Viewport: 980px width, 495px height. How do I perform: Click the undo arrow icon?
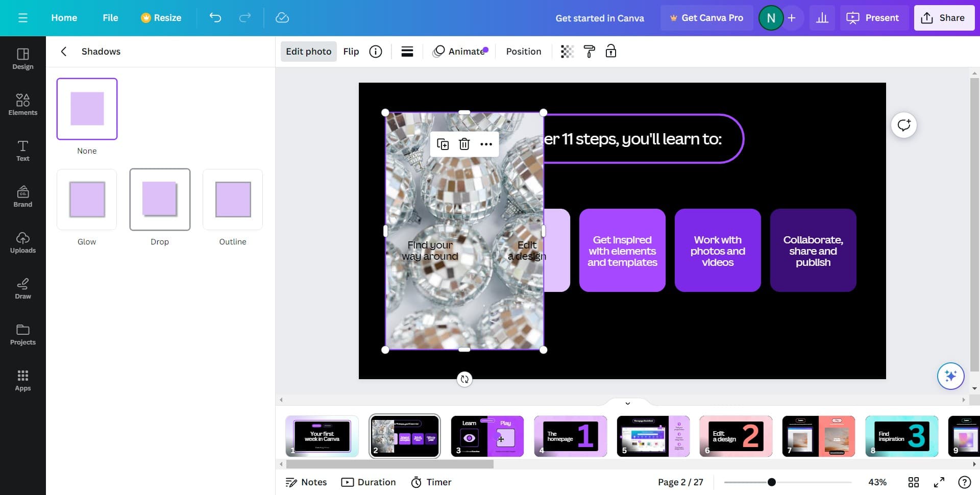[215, 18]
